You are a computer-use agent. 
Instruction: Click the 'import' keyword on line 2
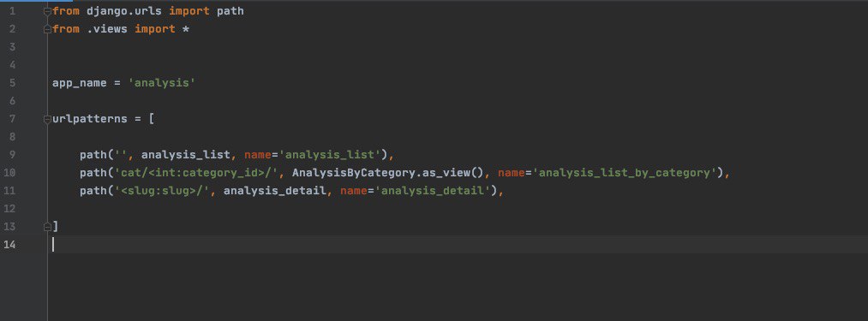click(x=155, y=29)
